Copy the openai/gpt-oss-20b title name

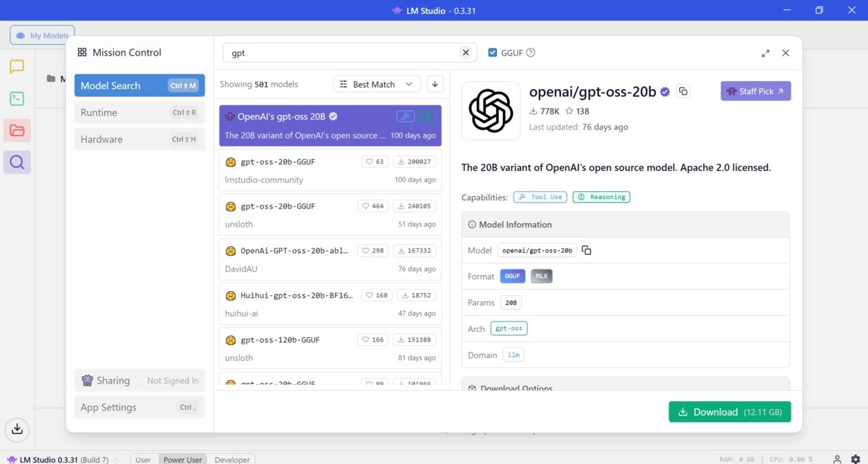click(684, 91)
